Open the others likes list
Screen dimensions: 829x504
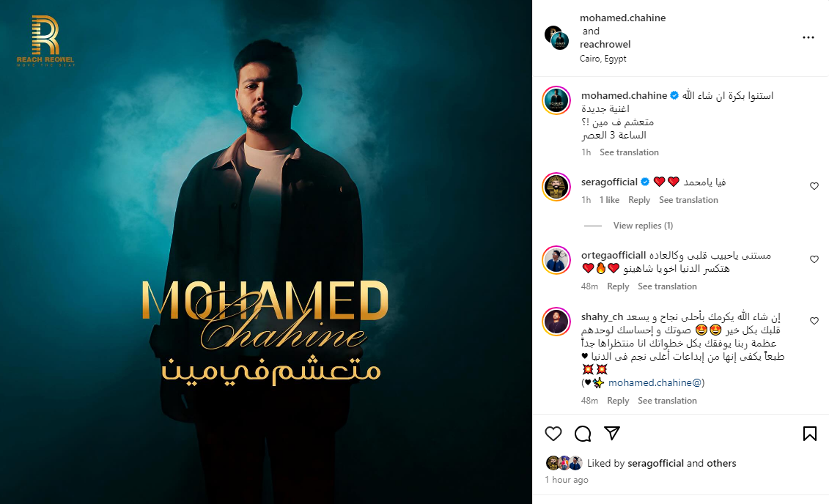pyautogui.click(x=721, y=463)
